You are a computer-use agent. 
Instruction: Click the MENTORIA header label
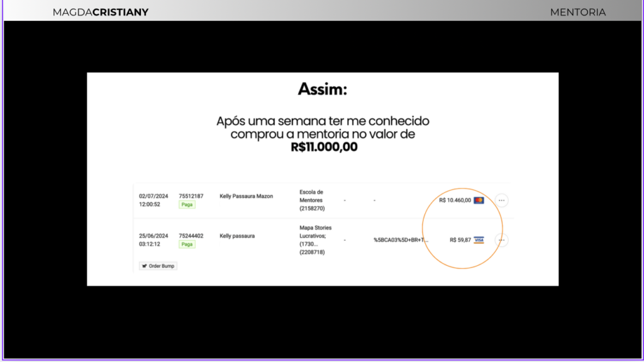pos(577,12)
